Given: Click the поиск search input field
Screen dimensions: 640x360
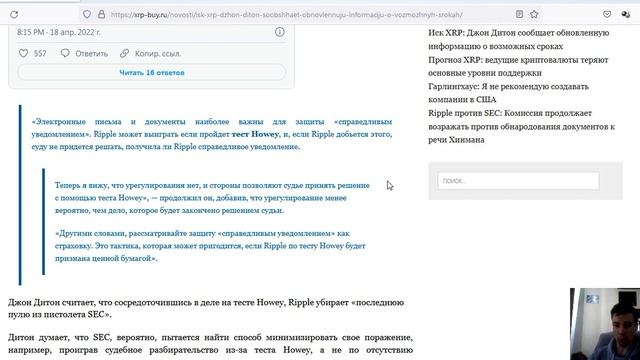Looking at the screenshot, I should tap(518, 181).
